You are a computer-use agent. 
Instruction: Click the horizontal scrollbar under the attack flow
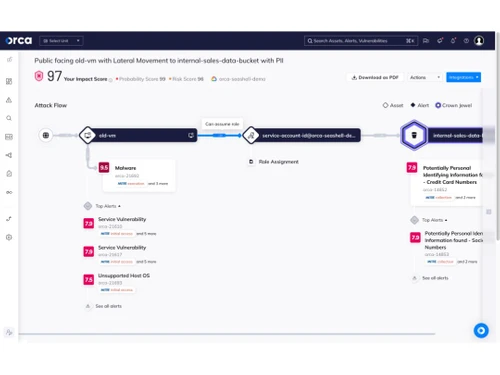(227, 334)
